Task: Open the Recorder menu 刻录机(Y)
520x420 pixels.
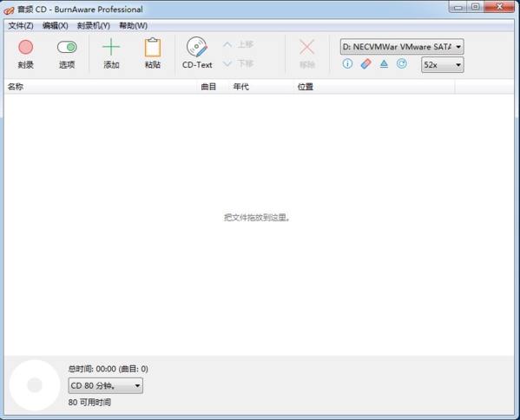Action: pyautogui.click(x=94, y=26)
